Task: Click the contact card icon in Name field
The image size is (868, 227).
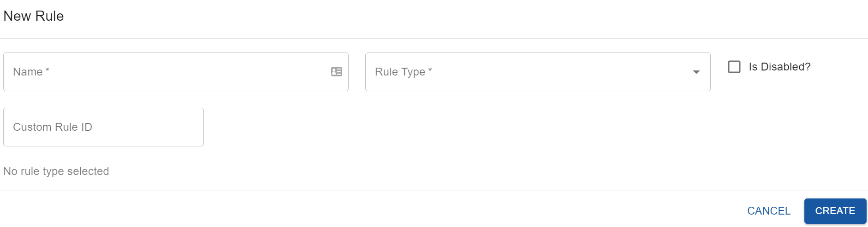Action: [x=337, y=72]
